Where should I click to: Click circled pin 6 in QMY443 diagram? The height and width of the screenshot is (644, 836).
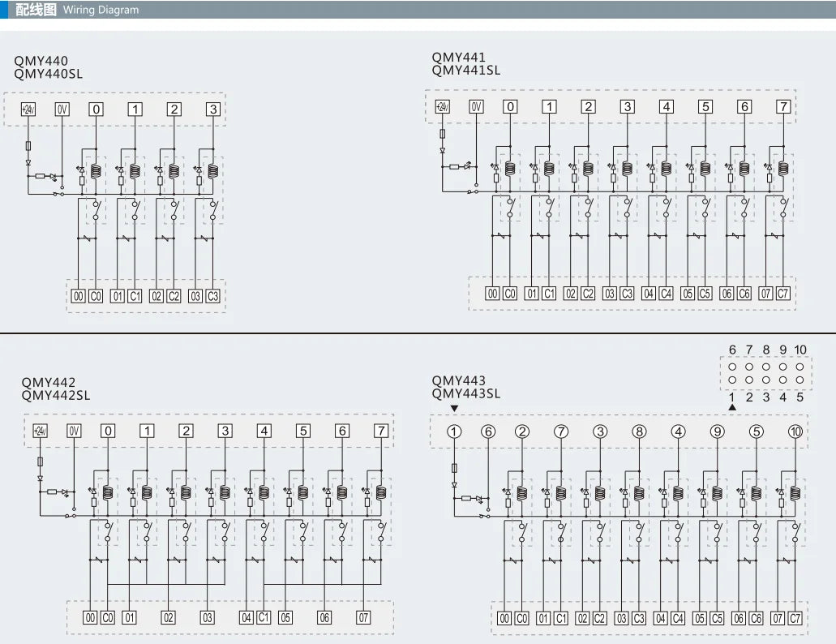488,431
